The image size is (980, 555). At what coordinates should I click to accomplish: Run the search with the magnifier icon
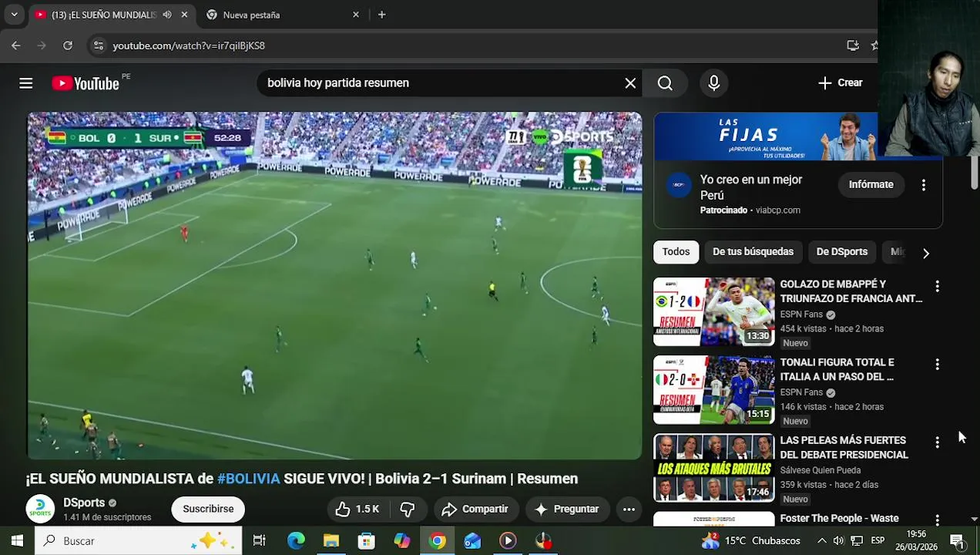tap(665, 83)
